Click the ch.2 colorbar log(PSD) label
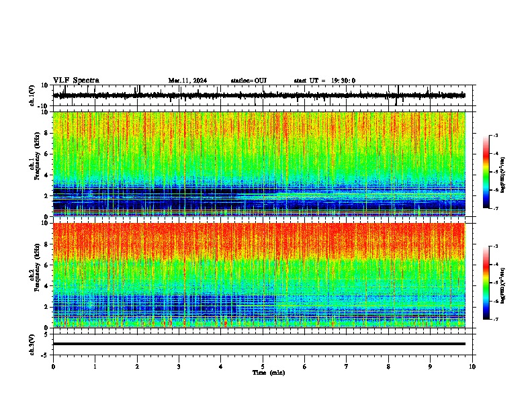The width and height of the screenshot is (532, 411). (x=503, y=285)
